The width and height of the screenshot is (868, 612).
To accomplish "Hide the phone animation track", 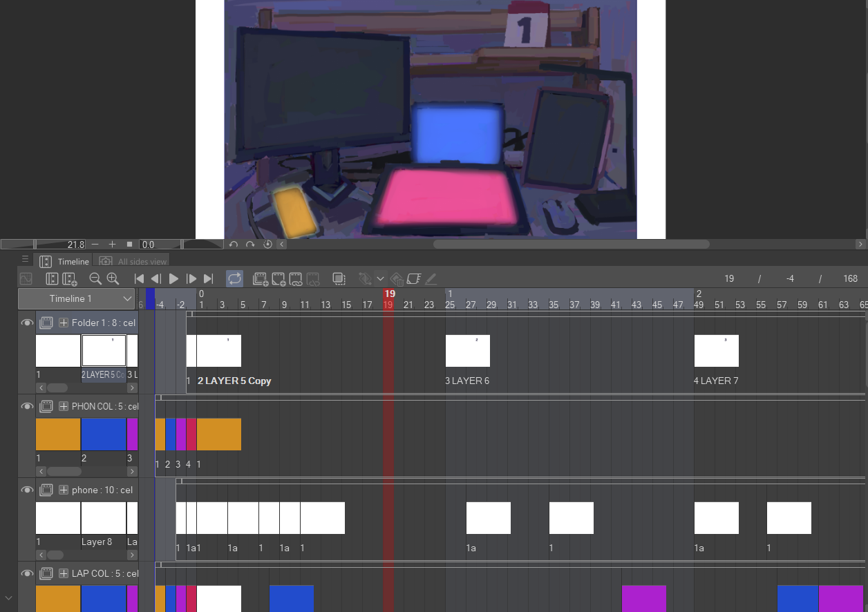I will [27, 490].
